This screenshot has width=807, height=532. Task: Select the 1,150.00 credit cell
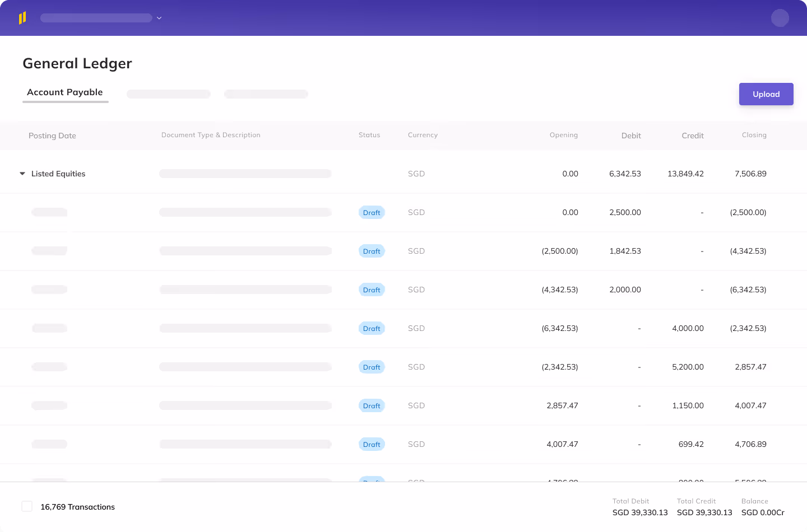point(688,405)
